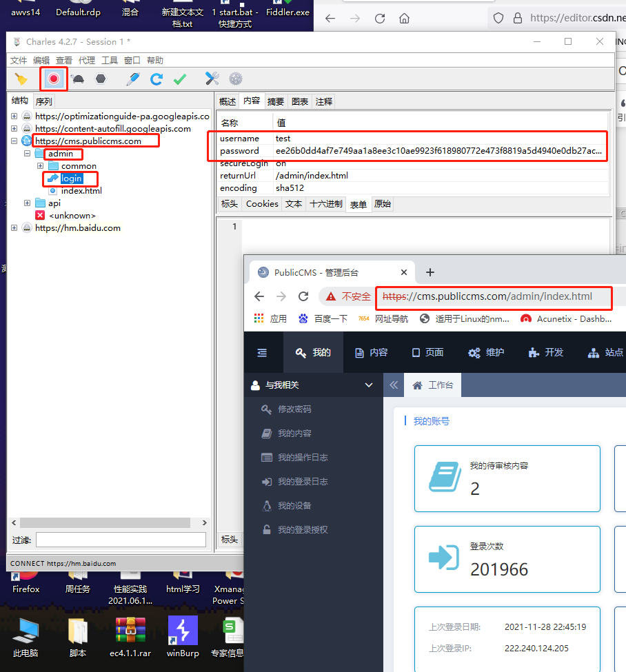Image resolution: width=626 pixels, height=672 pixels.
Task: Open the PublicCMS sidebar hamburger menu
Action: [x=263, y=352]
